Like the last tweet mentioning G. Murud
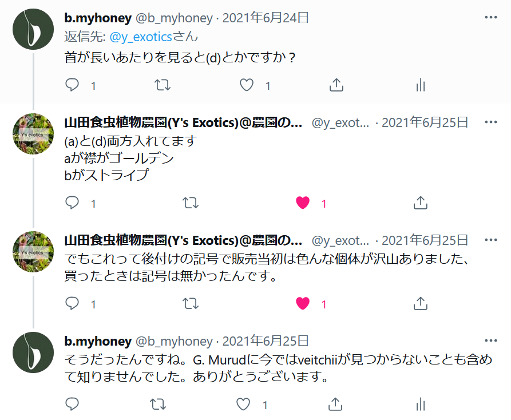 coord(243,405)
